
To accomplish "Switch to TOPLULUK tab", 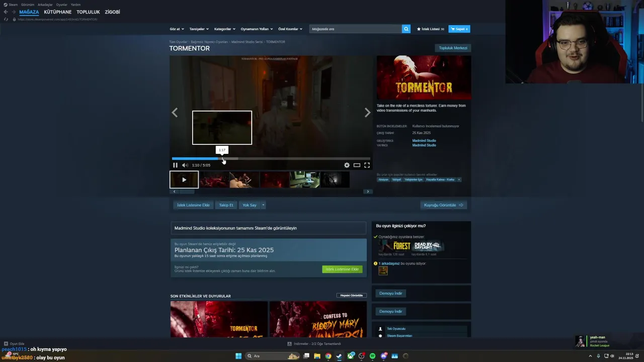I will (x=88, y=12).
